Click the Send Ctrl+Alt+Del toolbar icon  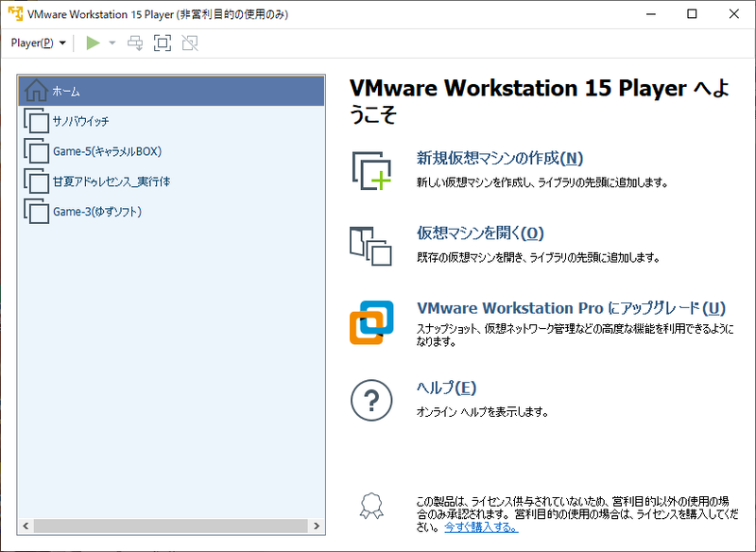135,43
